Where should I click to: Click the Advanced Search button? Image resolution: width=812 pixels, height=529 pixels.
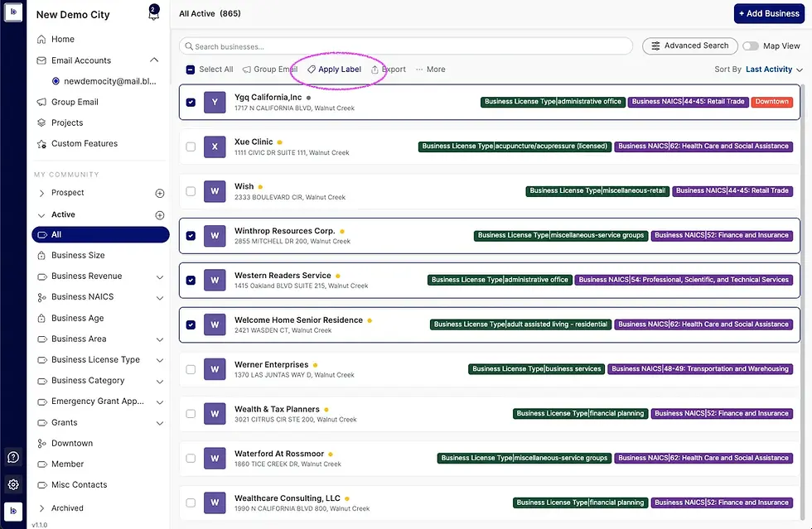tap(689, 46)
